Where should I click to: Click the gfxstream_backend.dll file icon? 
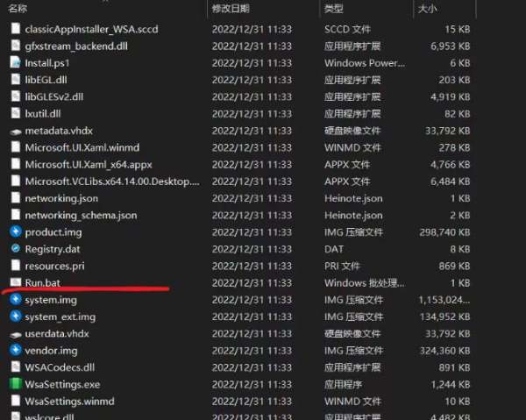pos(16,46)
